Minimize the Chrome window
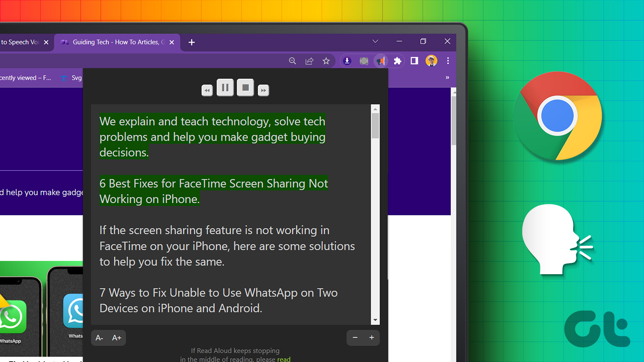The height and width of the screenshot is (362, 644). (x=399, y=41)
